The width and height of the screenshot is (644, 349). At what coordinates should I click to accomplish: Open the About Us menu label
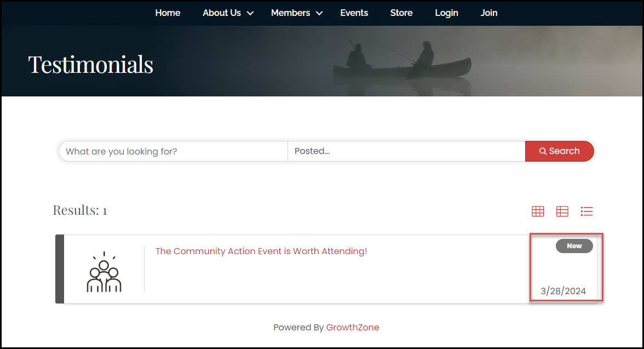pyautogui.click(x=222, y=13)
